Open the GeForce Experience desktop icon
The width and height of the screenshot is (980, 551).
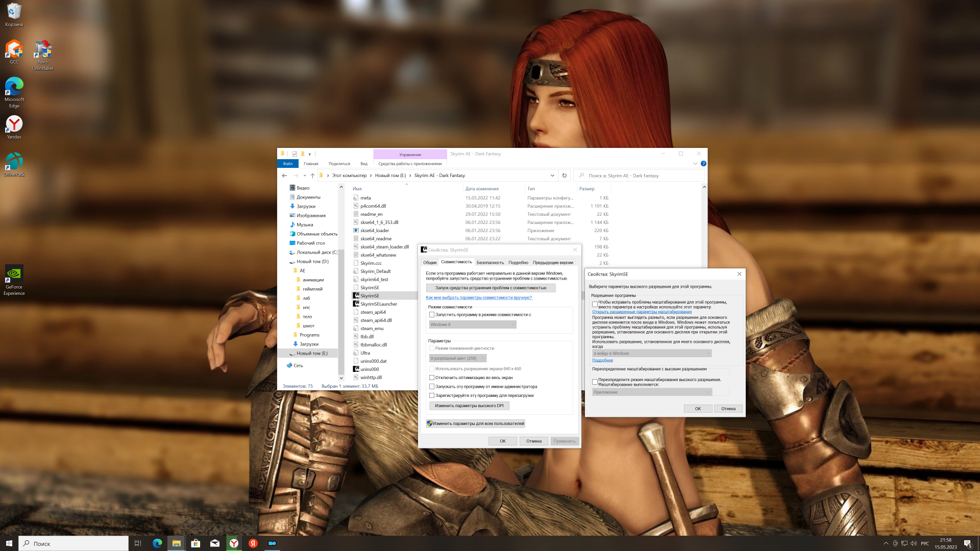(14, 274)
